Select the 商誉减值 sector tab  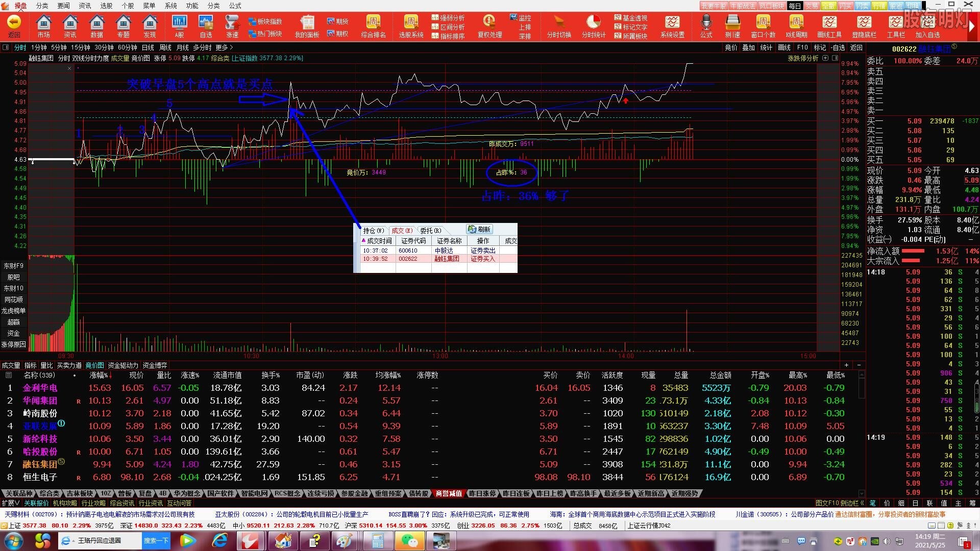(449, 493)
